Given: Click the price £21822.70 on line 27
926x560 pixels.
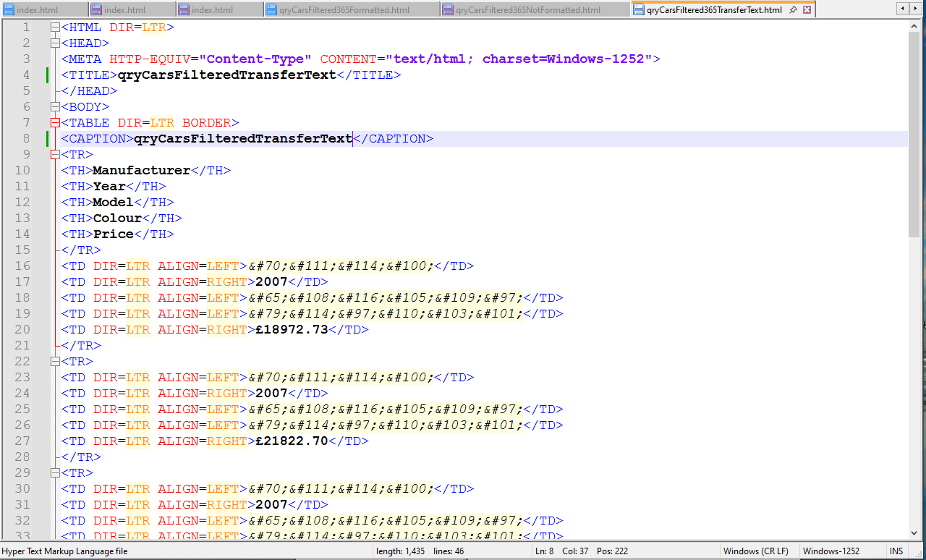Looking at the screenshot, I should [292, 441].
